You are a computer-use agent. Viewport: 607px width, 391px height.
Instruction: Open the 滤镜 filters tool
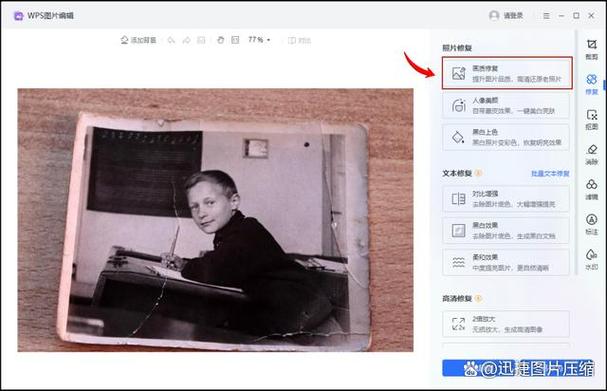pos(592,189)
